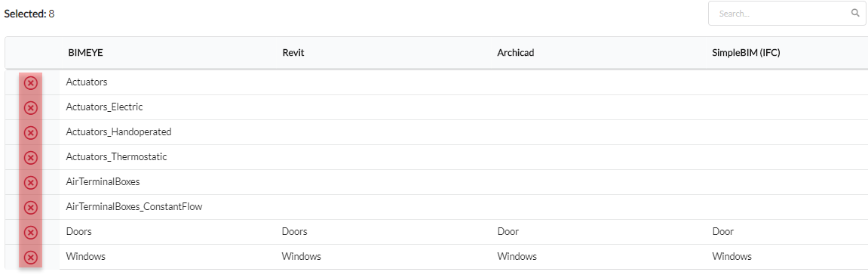The height and width of the screenshot is (275, 868).
Task: Remove the Windows row via red X
Action: pyautogui.click(x=31, y=258)
